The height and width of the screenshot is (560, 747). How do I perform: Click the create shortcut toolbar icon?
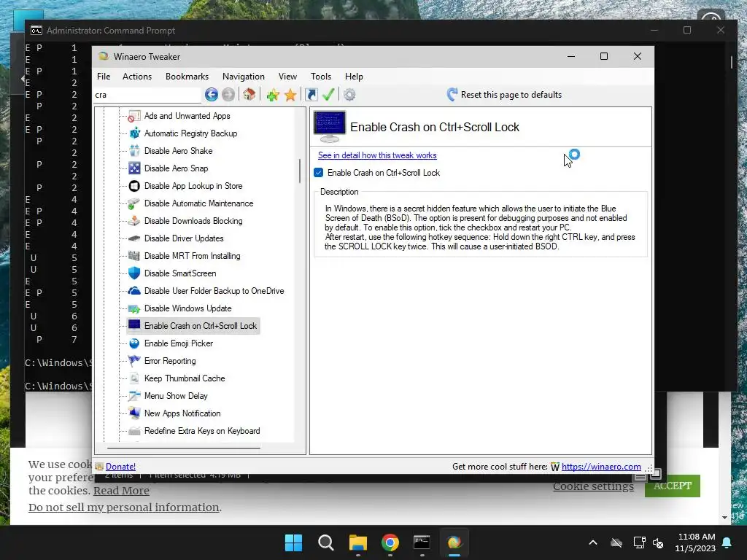[x=311, y=95]
